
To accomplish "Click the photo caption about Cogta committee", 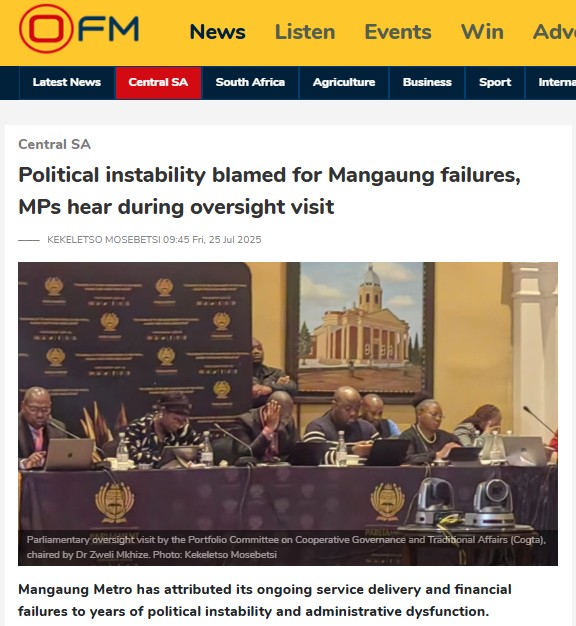I will point(286,547).
